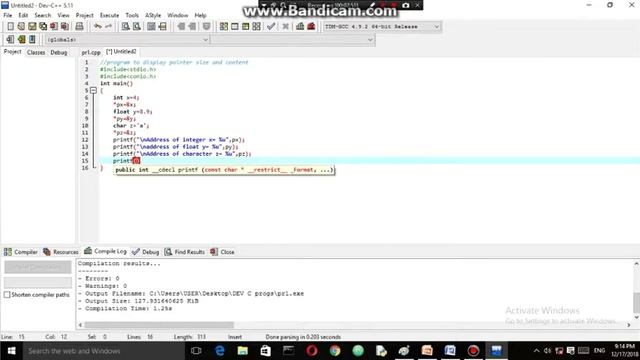Click the compile log horizontal scrollbar thumb

tap(159, 325)
